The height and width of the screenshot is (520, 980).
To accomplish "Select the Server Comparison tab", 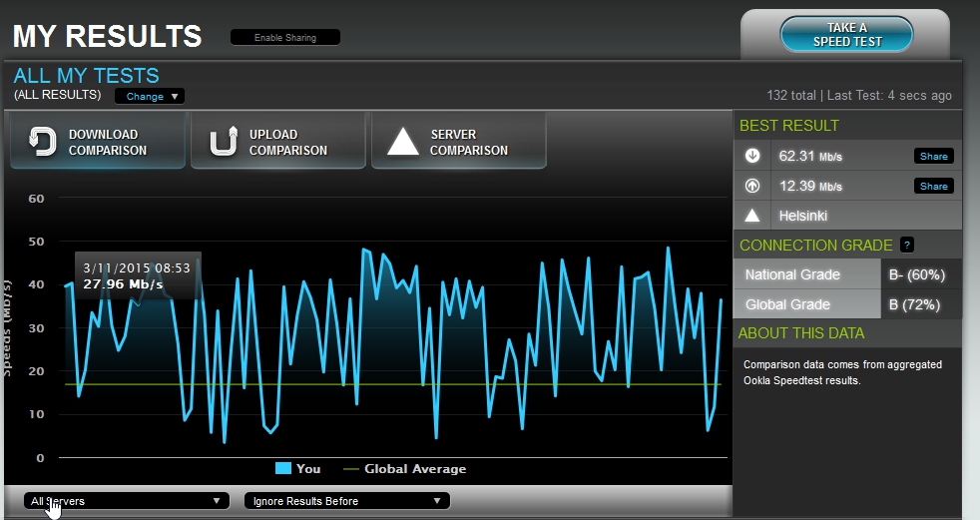I will point(459,142).
